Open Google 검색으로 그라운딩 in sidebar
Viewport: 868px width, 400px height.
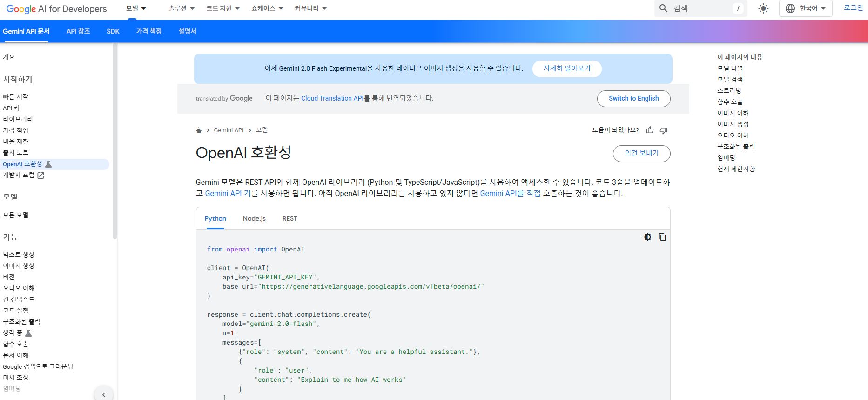pyautogui.click(x=38, y=366)
